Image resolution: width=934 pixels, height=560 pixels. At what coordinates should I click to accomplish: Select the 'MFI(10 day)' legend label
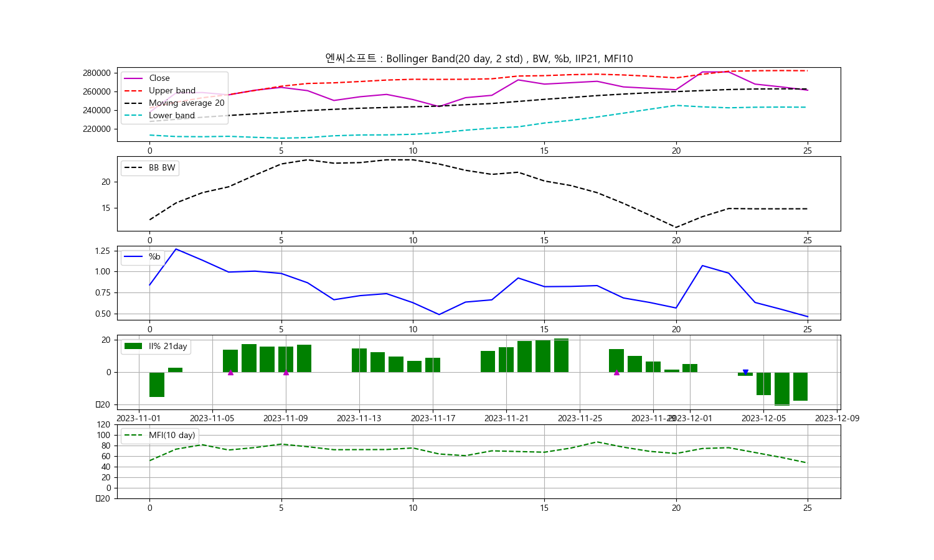point(172,435)
